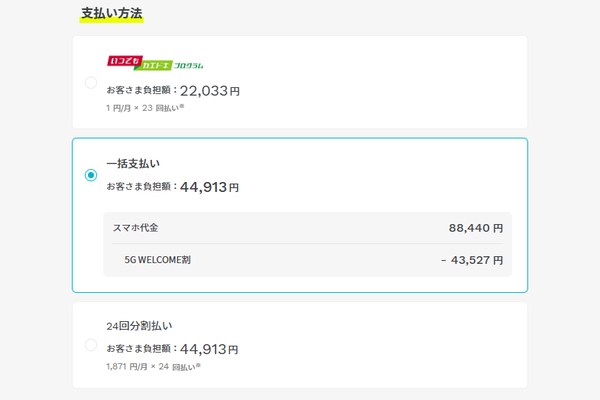The image size is (600, 400).
Task: Click the お客さま負担額 label in first card
Action: (139, 90)
